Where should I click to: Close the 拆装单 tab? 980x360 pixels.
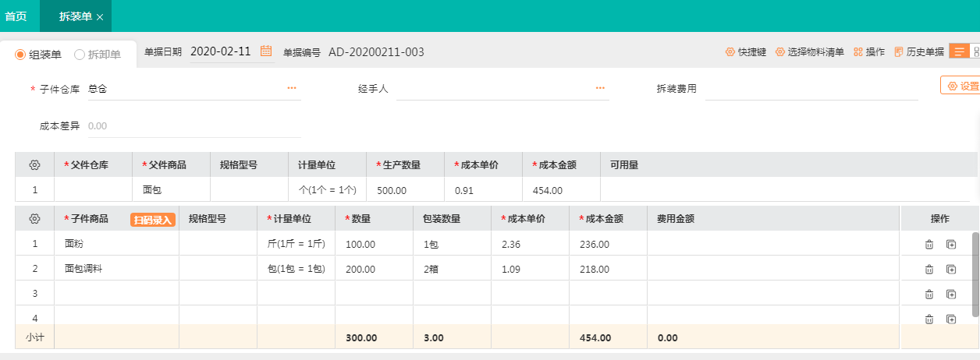[100, 16]
